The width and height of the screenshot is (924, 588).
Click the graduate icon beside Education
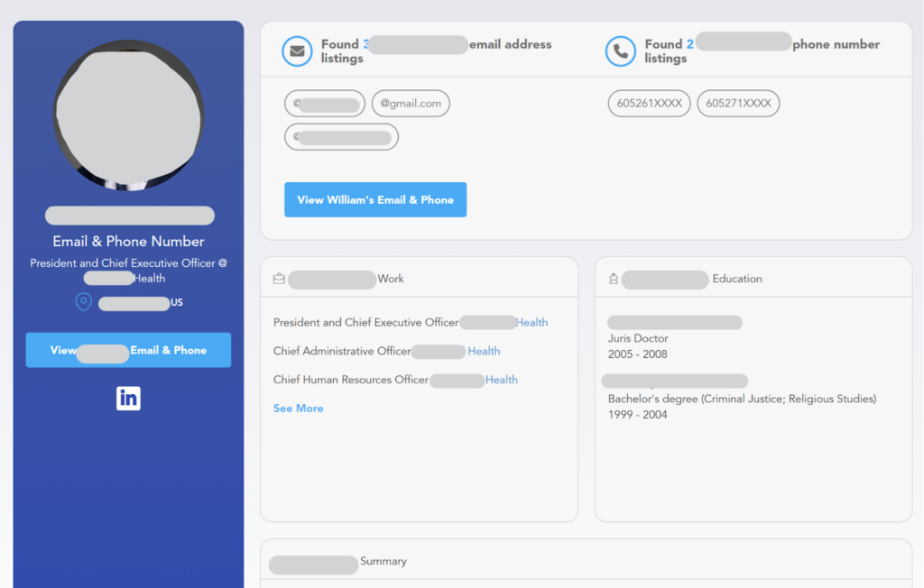pyautogui.click(x=613, y=278)
